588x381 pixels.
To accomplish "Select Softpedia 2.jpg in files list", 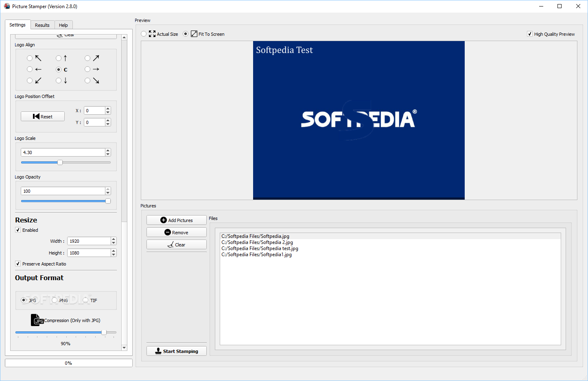I will (x=390, y=242).
